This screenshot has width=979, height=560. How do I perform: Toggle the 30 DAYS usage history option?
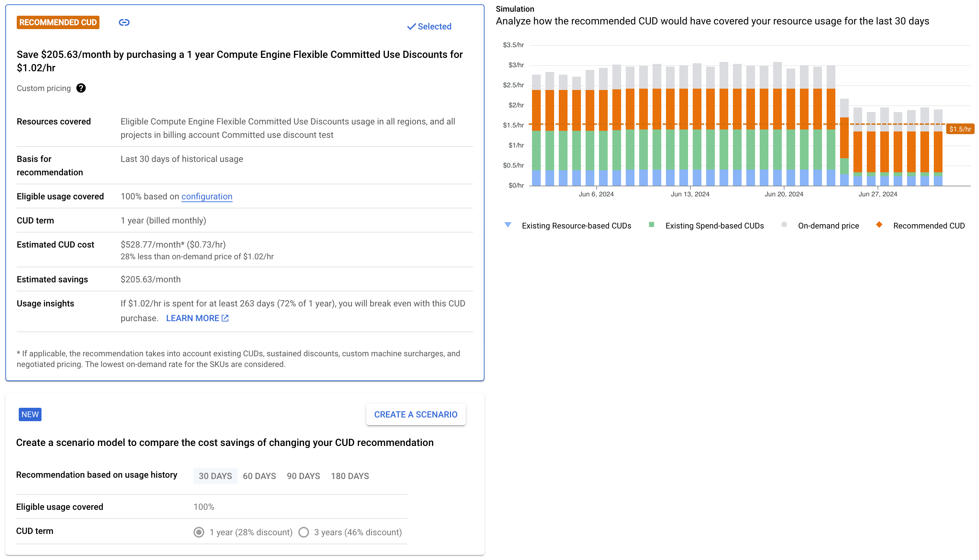coord(215,476)
